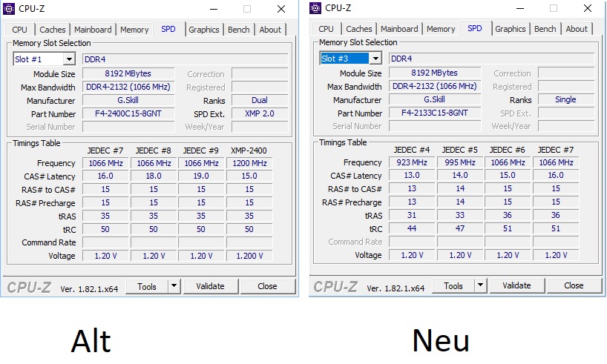Viewport: 607px width, 364px height.
Task: Click Ver. 1.82.1.x64 in left window
Action: 89,289
